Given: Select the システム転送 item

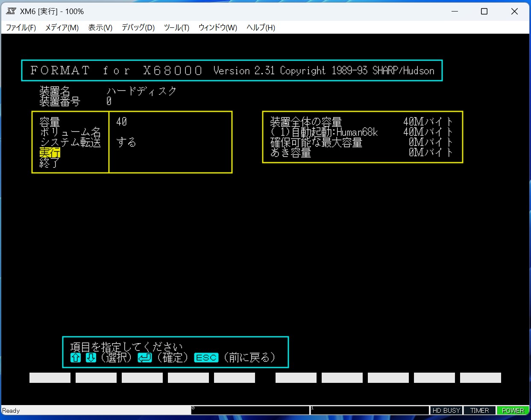Looking at the screenshot, I should click(x=70, y=142).
